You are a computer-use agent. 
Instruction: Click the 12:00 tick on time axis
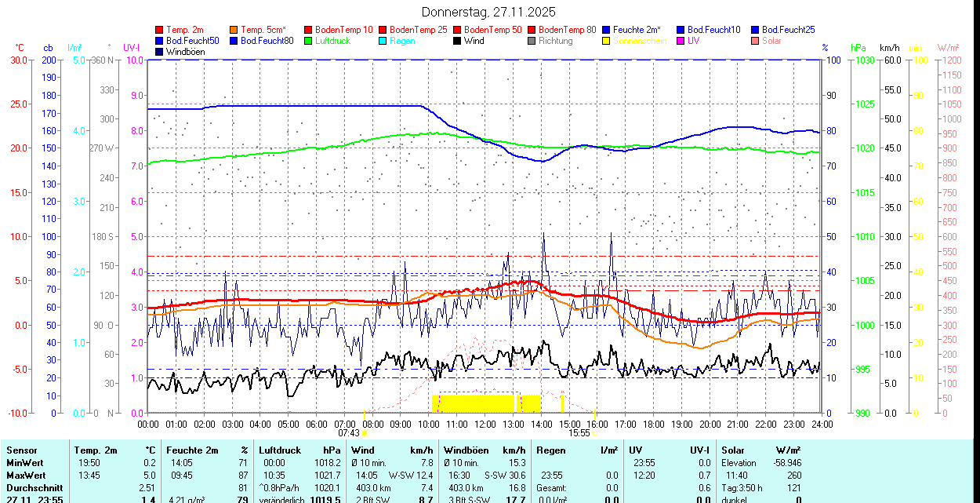click(x=485, y=424)
